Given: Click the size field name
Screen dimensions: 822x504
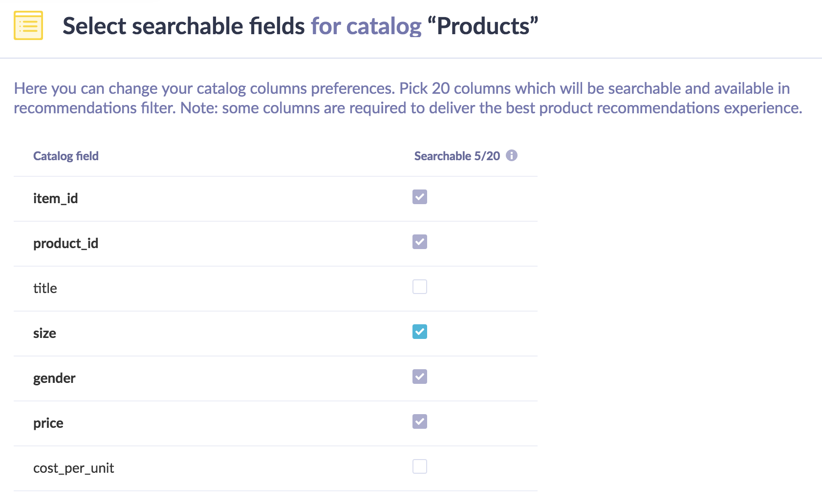Looking at the screenshot, I should click(44, 333).
